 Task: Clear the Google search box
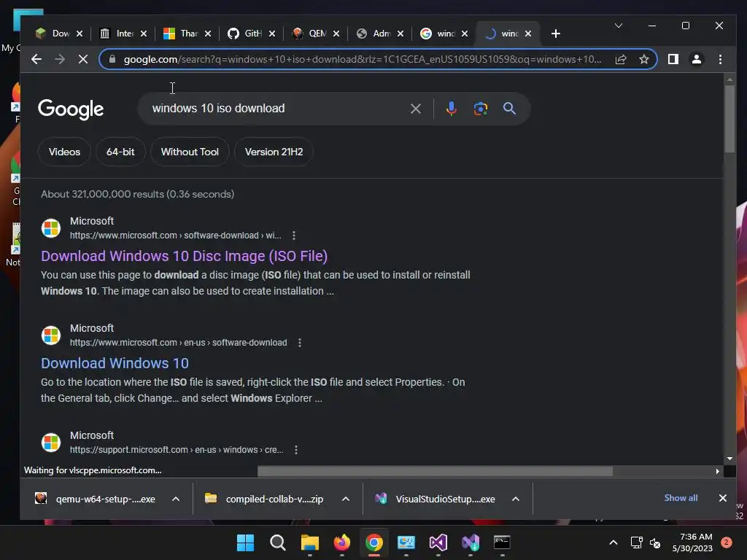click(x=415, y=109)
